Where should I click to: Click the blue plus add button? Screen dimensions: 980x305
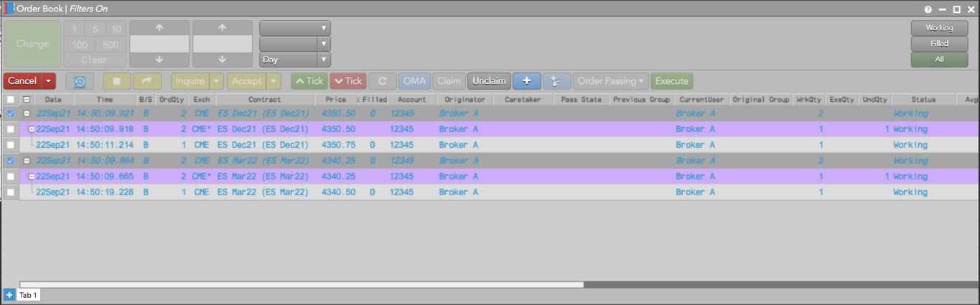(x=526, y=81)
